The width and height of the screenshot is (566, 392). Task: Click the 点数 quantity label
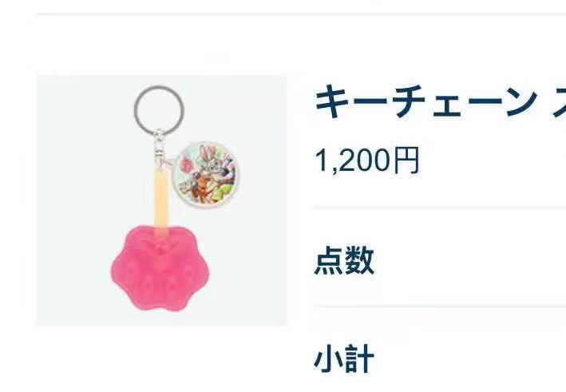(344, 260)
